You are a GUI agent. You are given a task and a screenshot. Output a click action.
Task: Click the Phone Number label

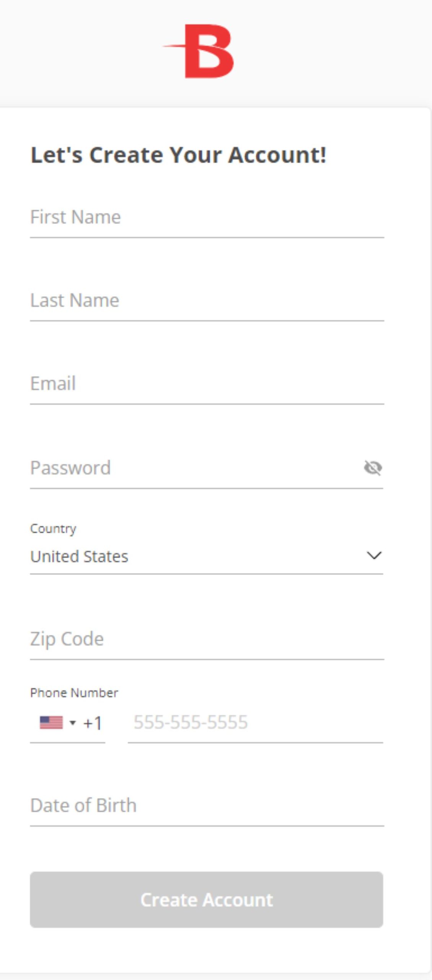[x=74, y=693]
